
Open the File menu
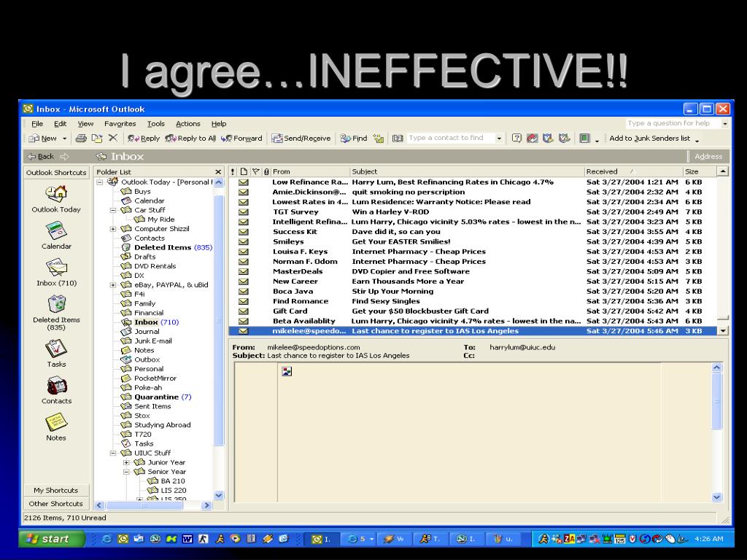pos(37,124)
